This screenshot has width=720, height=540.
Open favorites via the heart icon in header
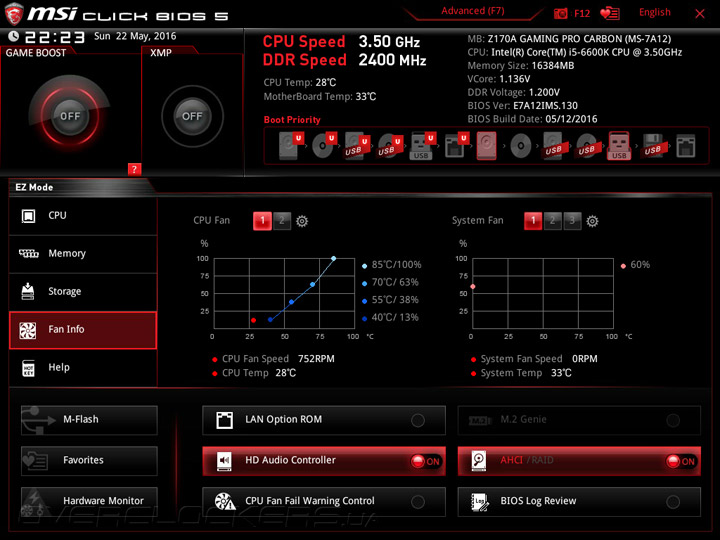pyautogui.click(x=610, y=13)
